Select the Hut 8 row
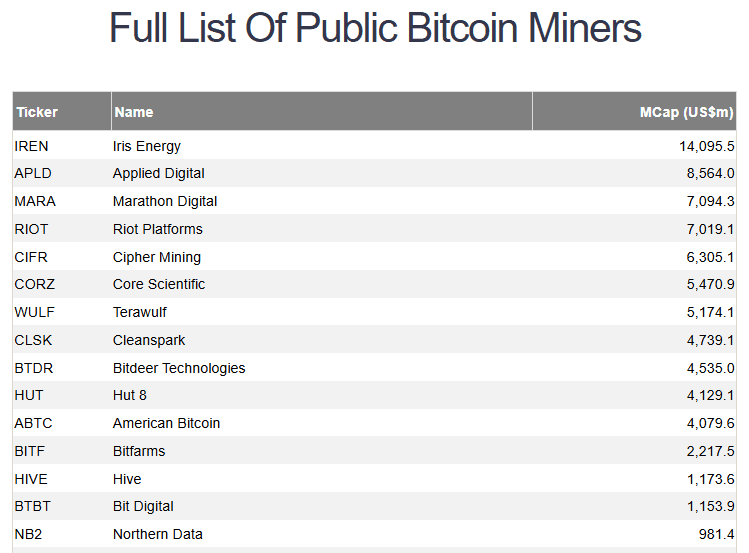Screen dimensions: 749x553 130,395
